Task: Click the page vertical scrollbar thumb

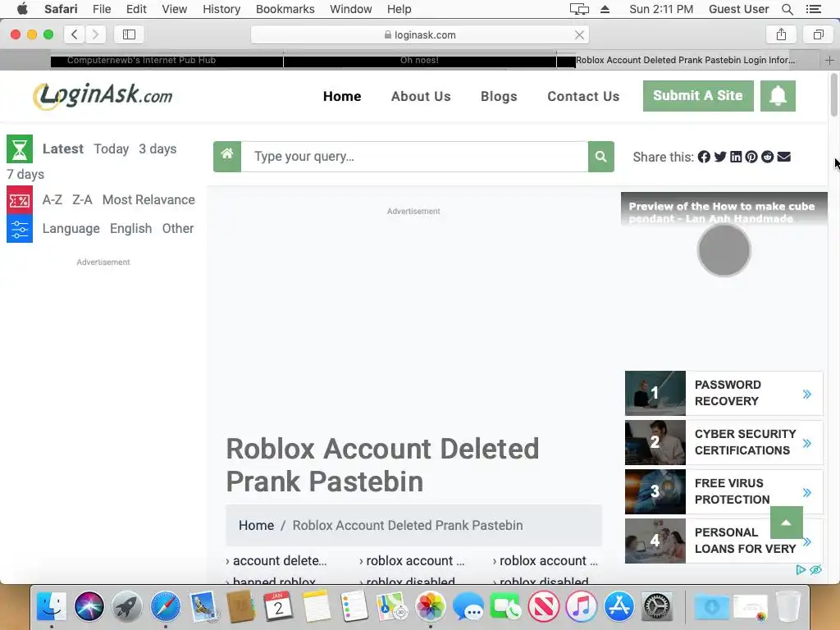Action: tap(833, 94)
